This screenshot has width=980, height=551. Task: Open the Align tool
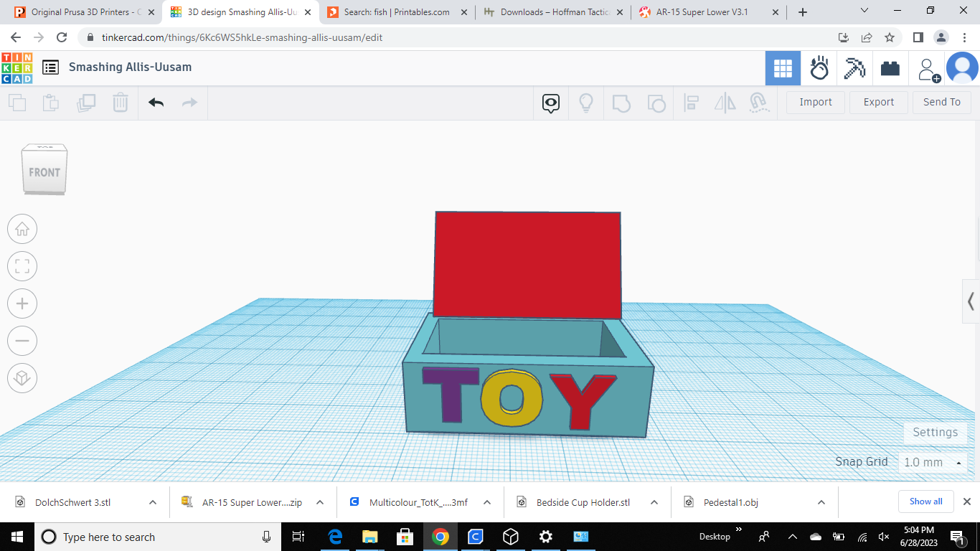click(691, 103)
